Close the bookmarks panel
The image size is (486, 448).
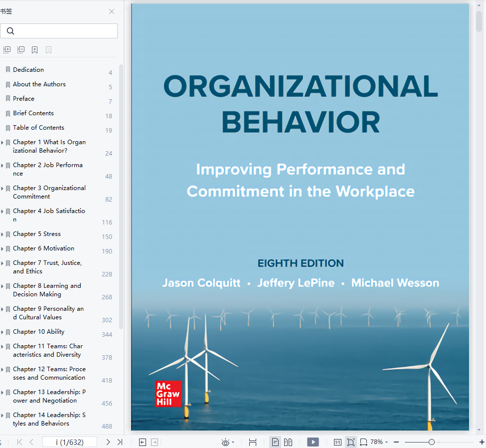coord(112,12)
